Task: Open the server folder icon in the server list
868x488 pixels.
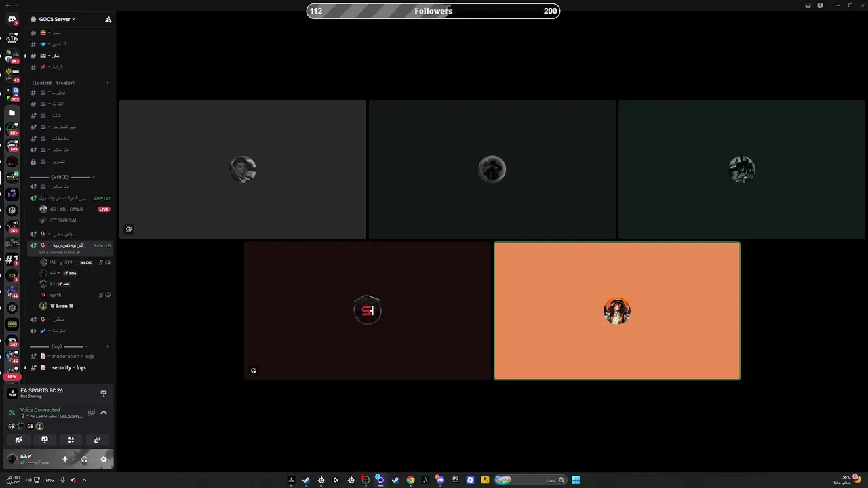Action: 12,113
